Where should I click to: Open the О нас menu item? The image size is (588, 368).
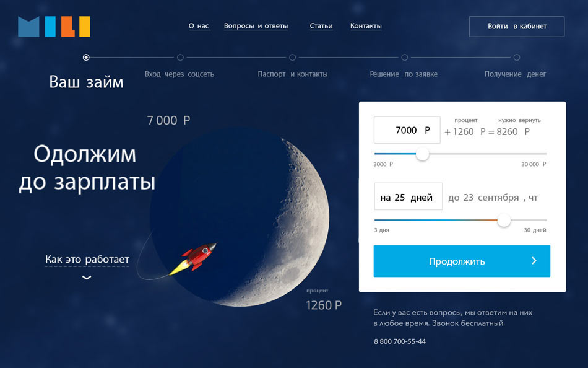pyautogui.click(x=199, y=26)
